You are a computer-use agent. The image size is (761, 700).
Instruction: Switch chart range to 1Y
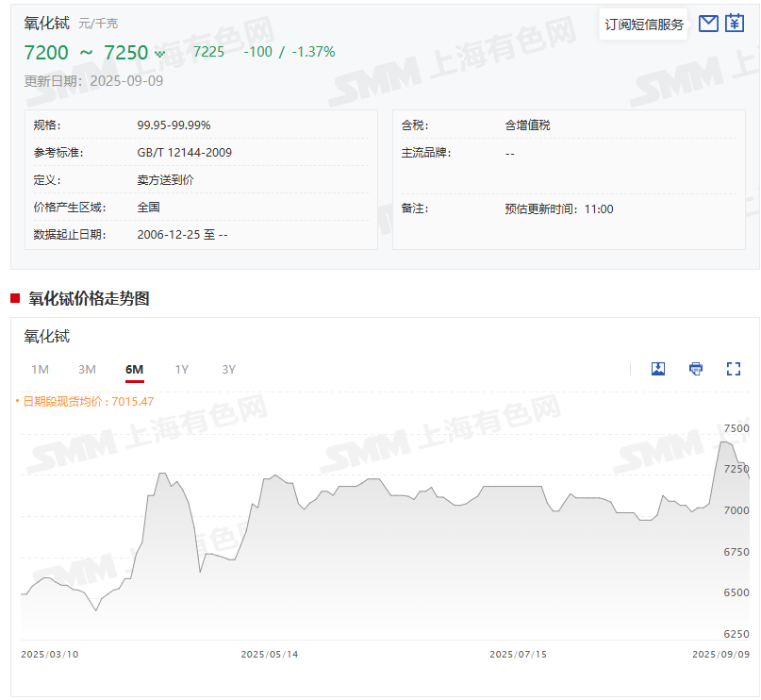pos(181,370)
